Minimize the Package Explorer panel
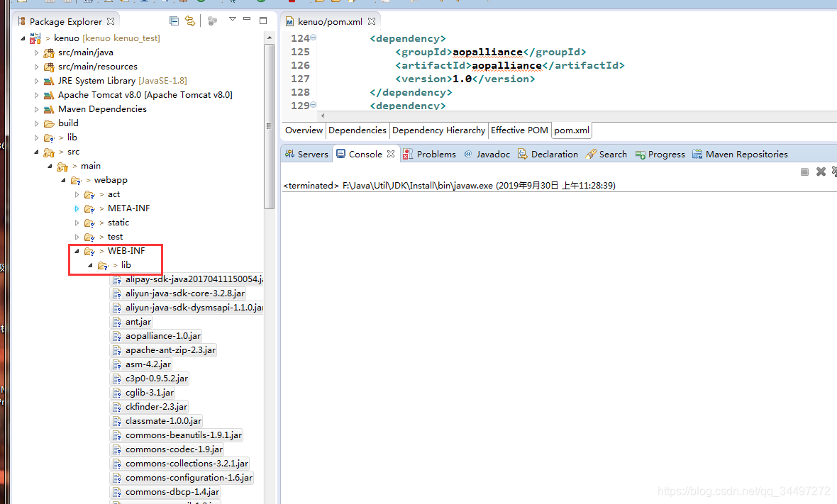Image resolution: width=837 pixels, height=504 pixels. 247,19
